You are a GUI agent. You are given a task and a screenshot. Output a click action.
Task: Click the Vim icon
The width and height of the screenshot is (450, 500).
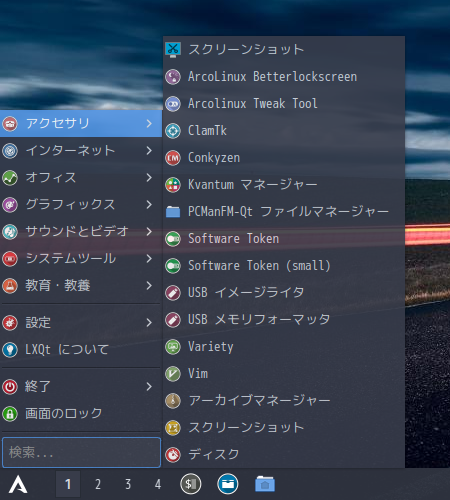(x=173, y=374)
